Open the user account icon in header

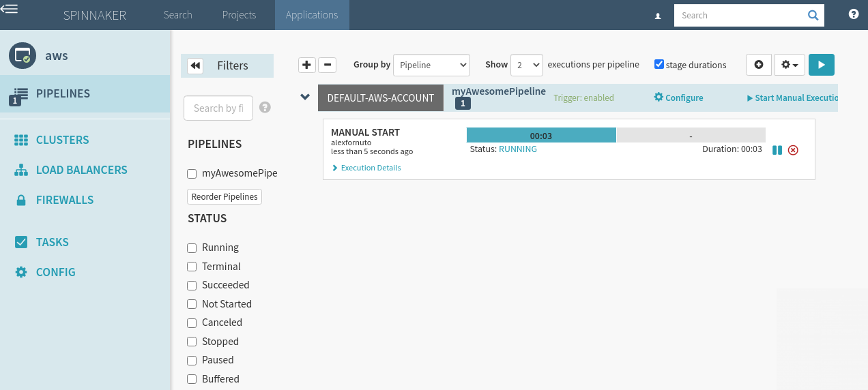658,16
